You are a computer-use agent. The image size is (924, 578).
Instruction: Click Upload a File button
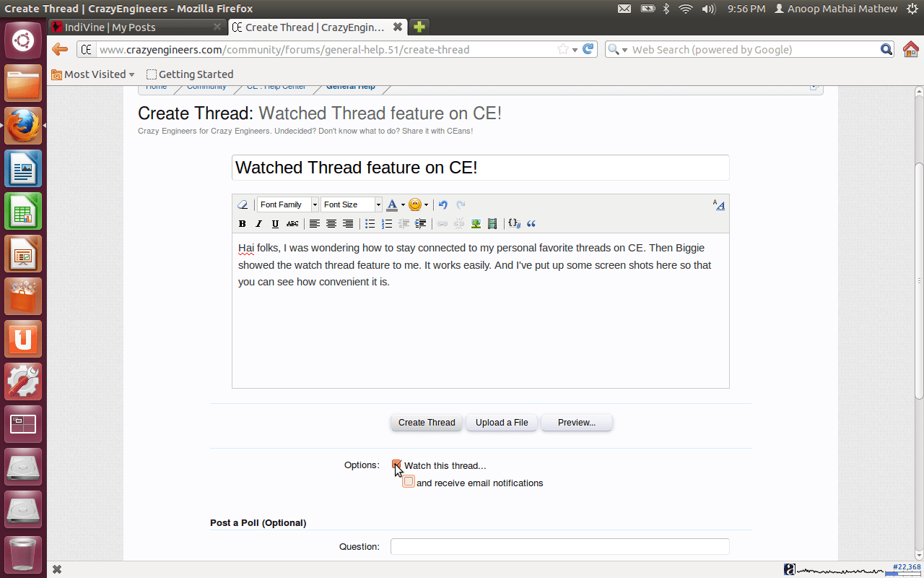click(x=502, y=423)
